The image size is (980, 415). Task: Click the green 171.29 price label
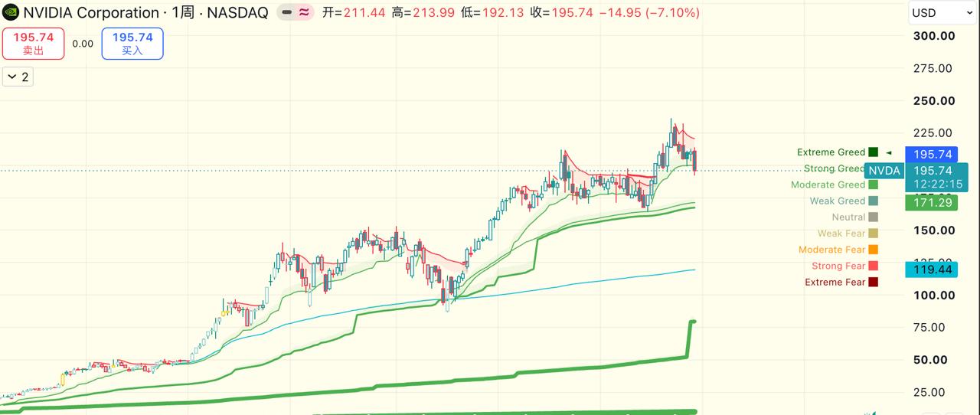pyautogui.click(x=931, y=202)
